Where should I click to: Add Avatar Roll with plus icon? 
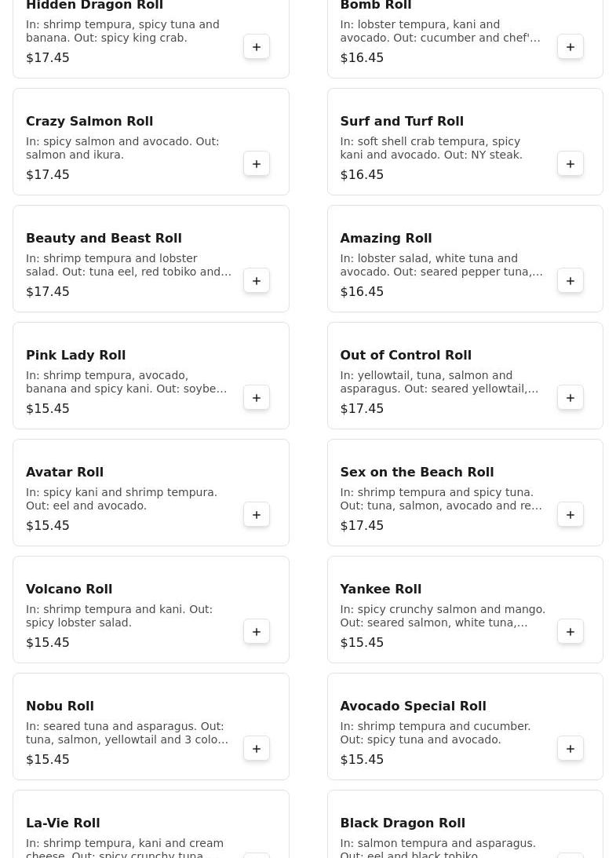(257, 515)
